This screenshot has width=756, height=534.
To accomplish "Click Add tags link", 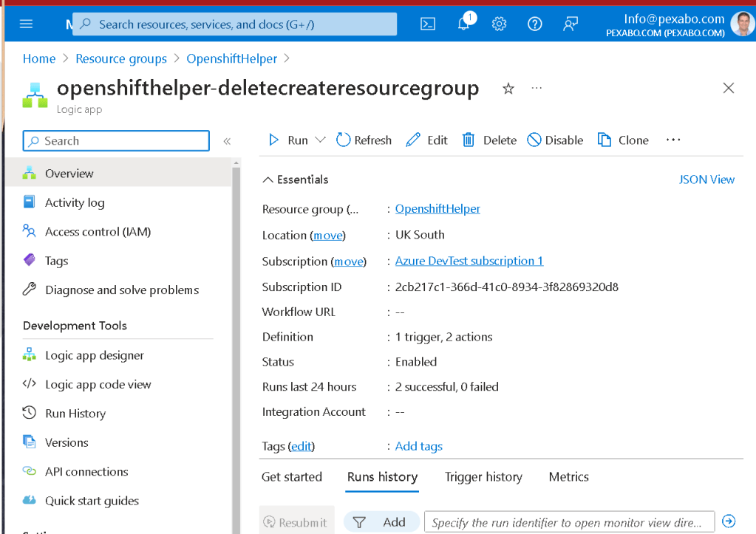I will 418,446.
